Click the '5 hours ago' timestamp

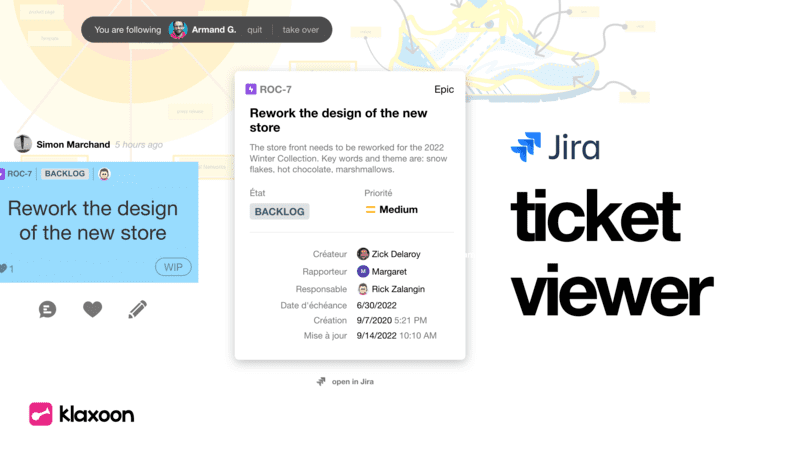click(x=139, y=145)
